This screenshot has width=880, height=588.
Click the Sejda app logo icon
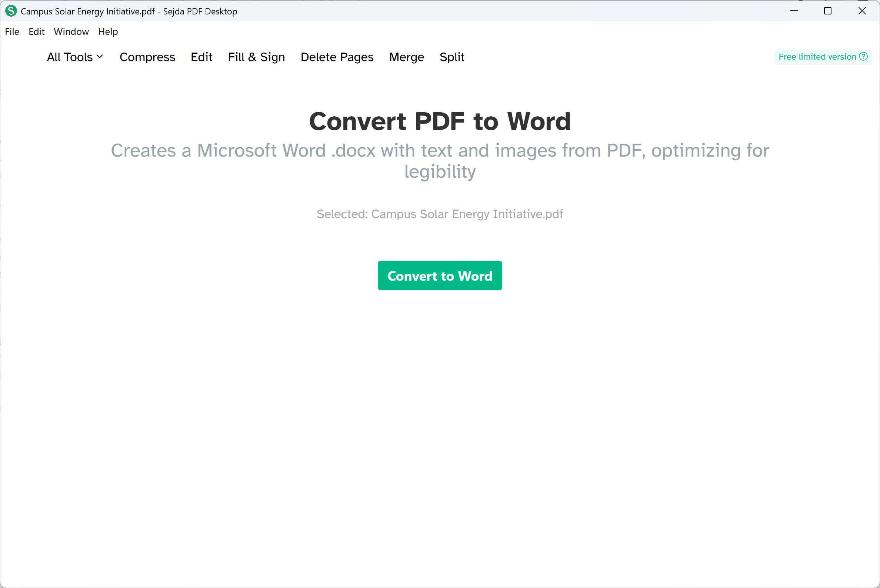[x=11, y=11]
